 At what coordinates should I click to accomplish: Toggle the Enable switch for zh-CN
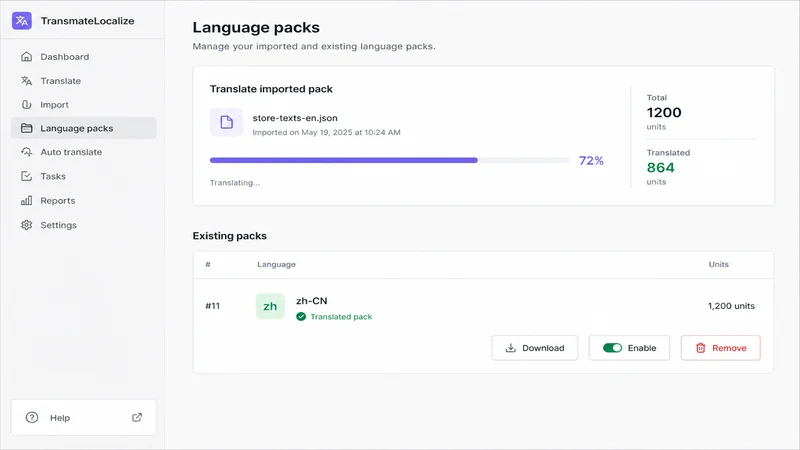click(x=612, y=348)
